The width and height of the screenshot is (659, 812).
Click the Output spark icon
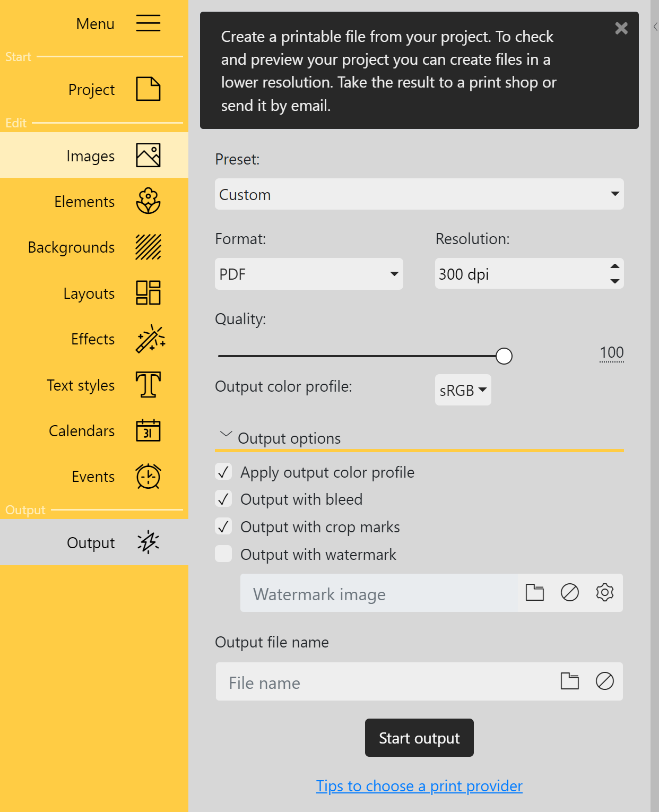click(148, 542)
